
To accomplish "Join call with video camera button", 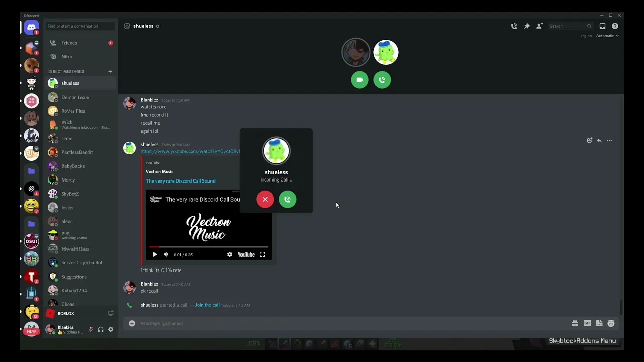I will coord(359,80).
